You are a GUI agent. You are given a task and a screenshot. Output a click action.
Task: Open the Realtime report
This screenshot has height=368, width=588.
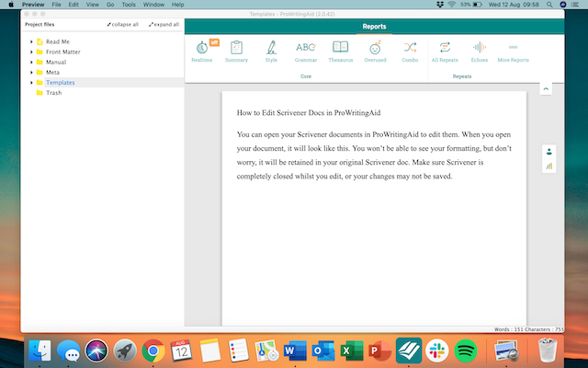(202, 52)
